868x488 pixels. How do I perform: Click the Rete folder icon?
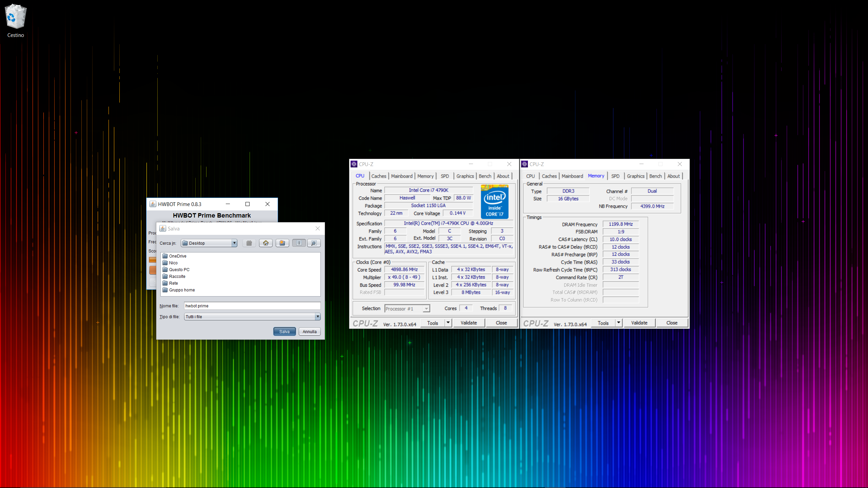(x=165, y=283)
